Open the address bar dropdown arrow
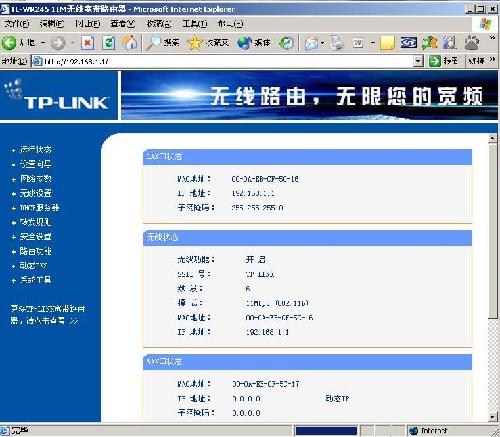Image resolution: width=500 pixels, height=437 pixels. pos(418,61)
